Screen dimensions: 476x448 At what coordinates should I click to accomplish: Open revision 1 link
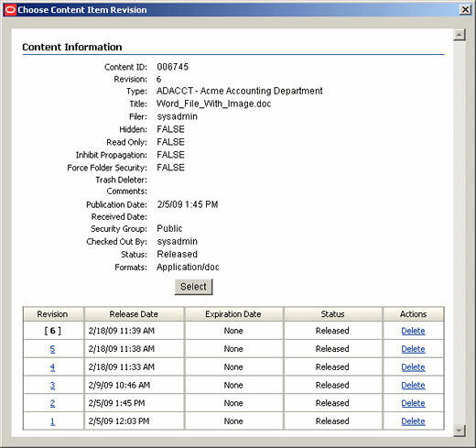[52, 421]
